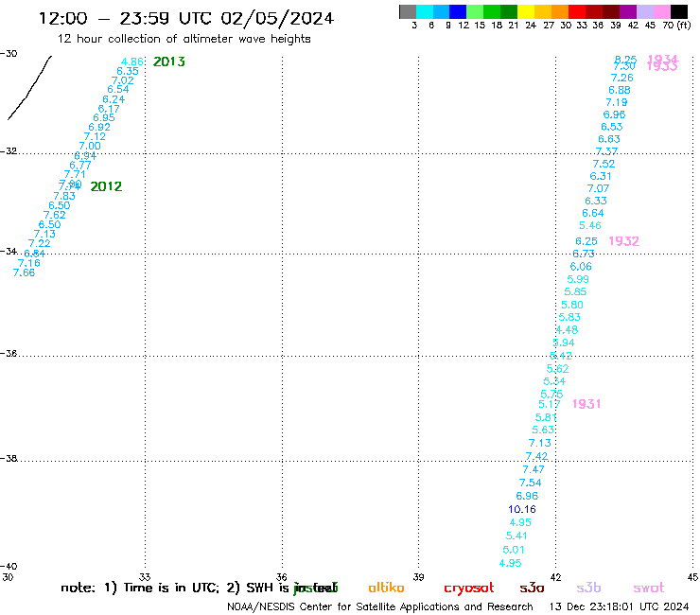Select the black swatch at legend's end

coord(679,11)
